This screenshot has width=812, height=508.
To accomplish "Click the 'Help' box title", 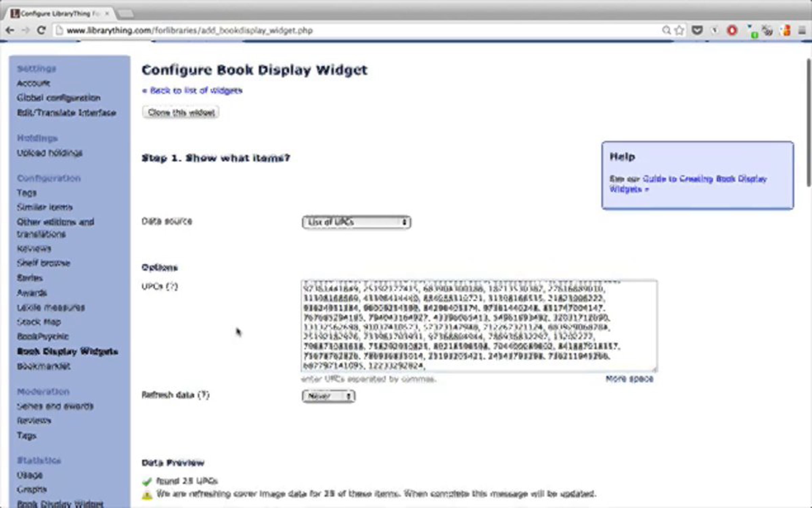I will (622, 157).
